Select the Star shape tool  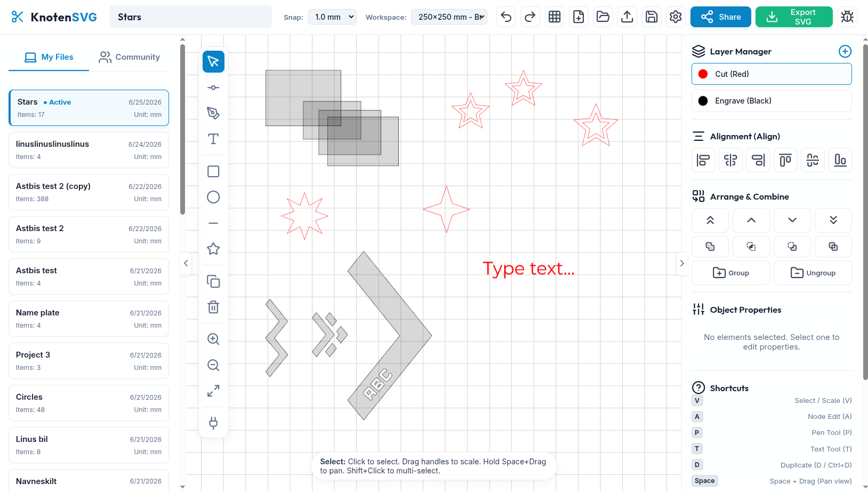(213, 249)
